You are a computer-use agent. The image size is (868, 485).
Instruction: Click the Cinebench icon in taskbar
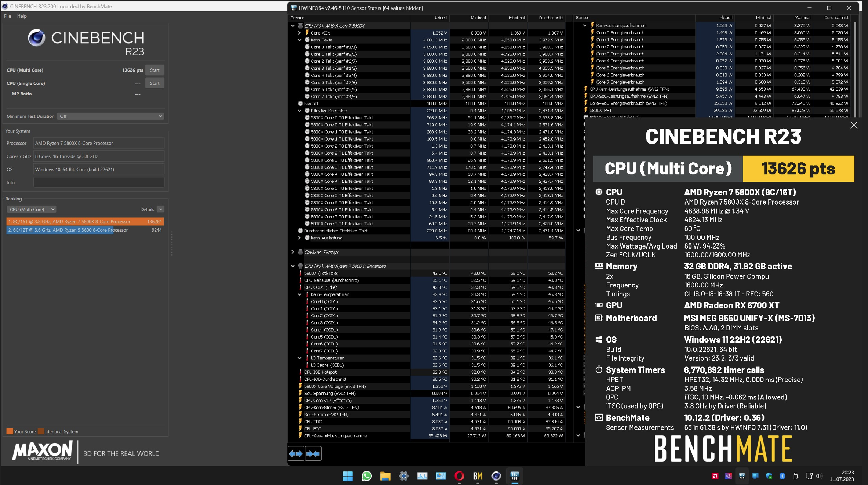click(x=496, y=476)
